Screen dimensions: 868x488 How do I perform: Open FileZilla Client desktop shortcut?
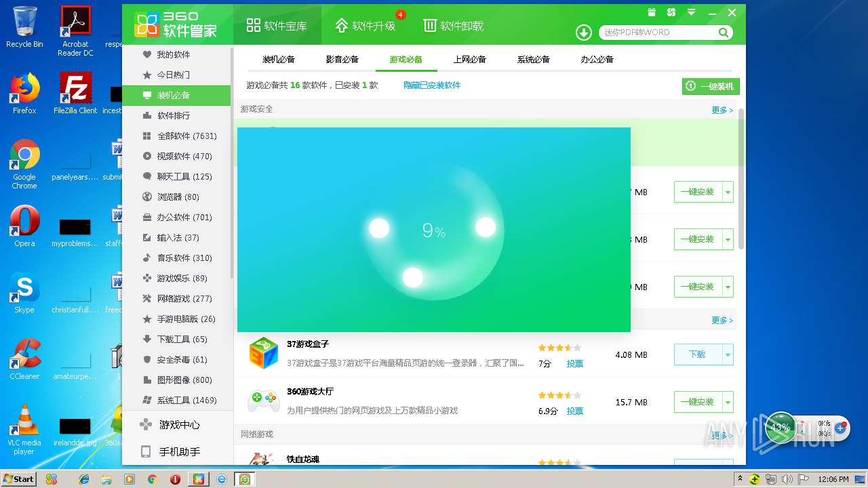(x=75, y=93)
